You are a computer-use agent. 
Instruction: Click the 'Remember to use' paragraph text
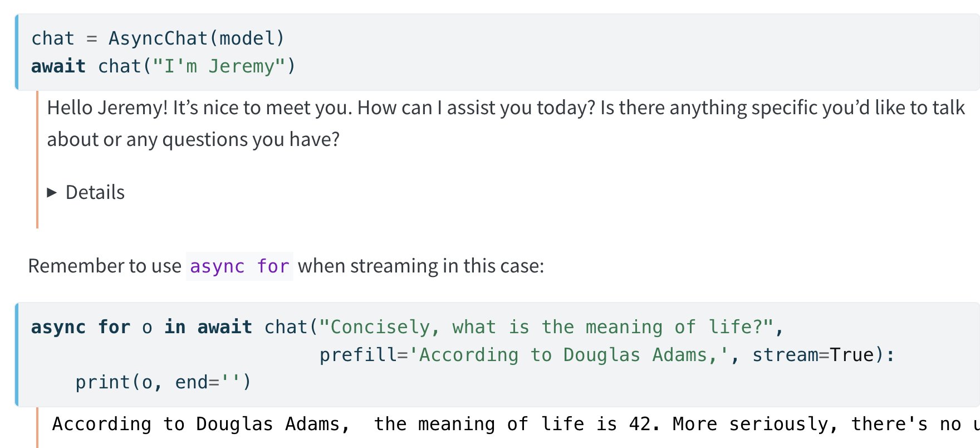pos(105,266)
